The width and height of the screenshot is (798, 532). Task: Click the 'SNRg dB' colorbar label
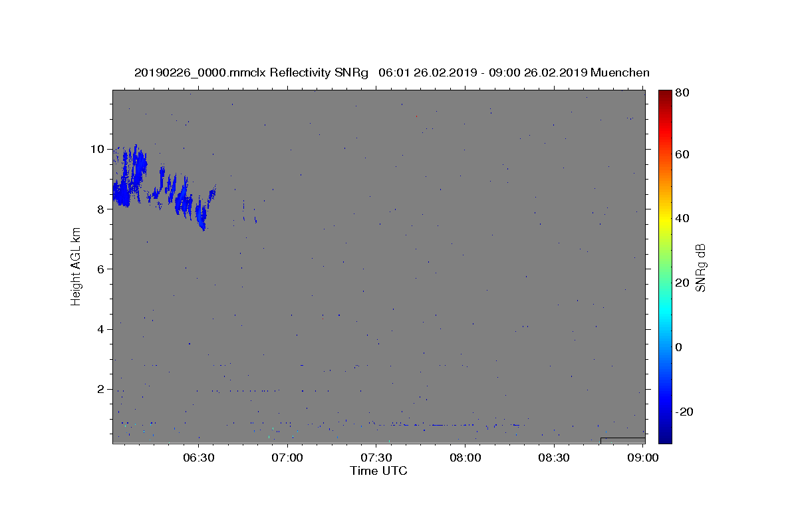tap(700, 267)
